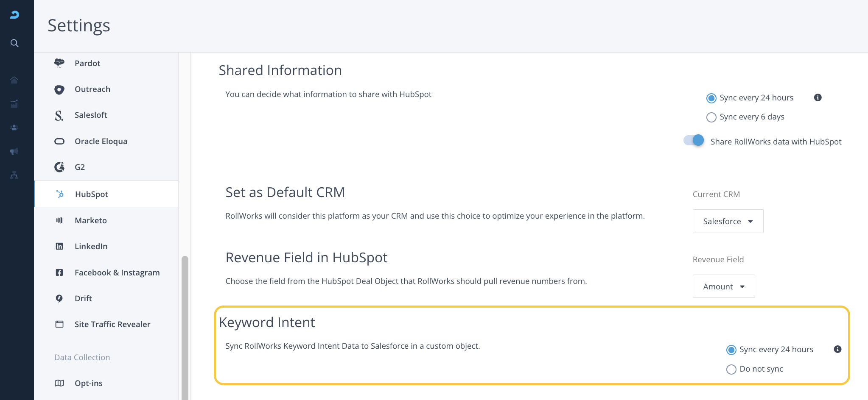868x400 pixels.
Task: Open the Salesforce Current CRM dropdown
Action: [x=728, y=221]
